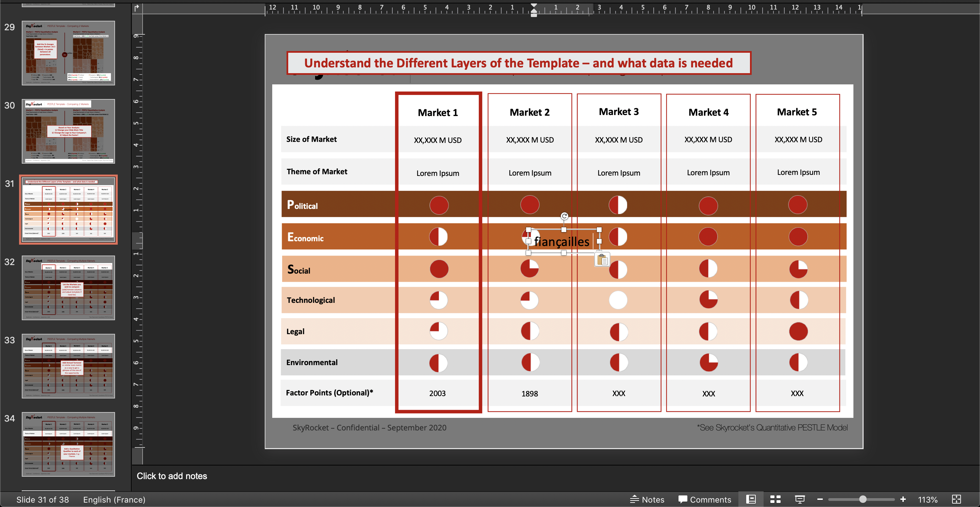The width and height of the screenshot is (980, 507).
Task: Click the Theme of Market row label
Action: click(x=317, y=171)
